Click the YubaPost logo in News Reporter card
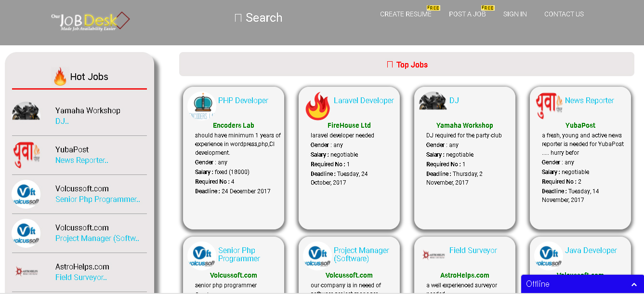Screen dimensions: 644x294 [x=549, y=106]
